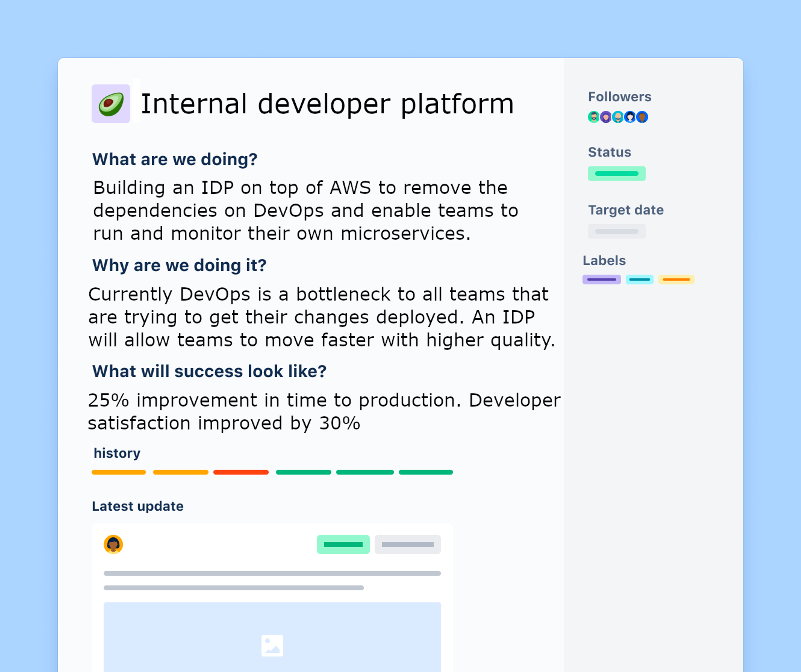Viewport: 801px width, 672px height.
Task: Click the last follower avatar
Action: (x=642, y=117)
